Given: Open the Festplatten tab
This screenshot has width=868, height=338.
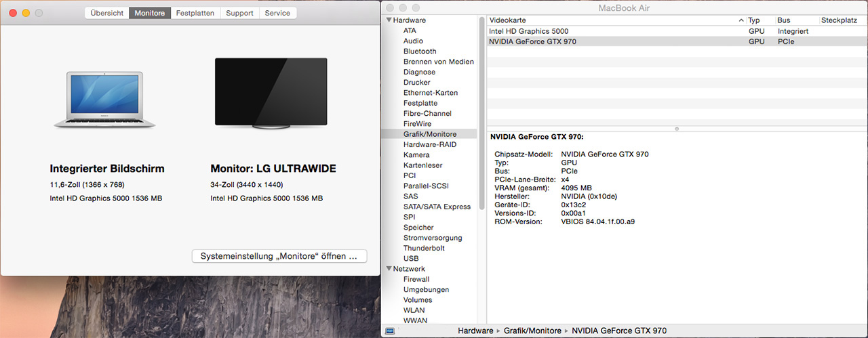Looking at the screenshot, I should tap(195, 13).
